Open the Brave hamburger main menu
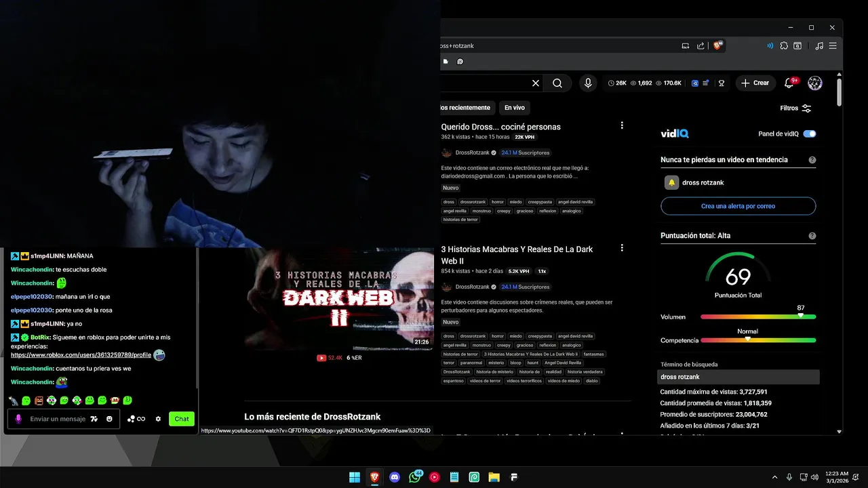Image resolution: width=868 pixels, height=488 pixels. (833, 45)
